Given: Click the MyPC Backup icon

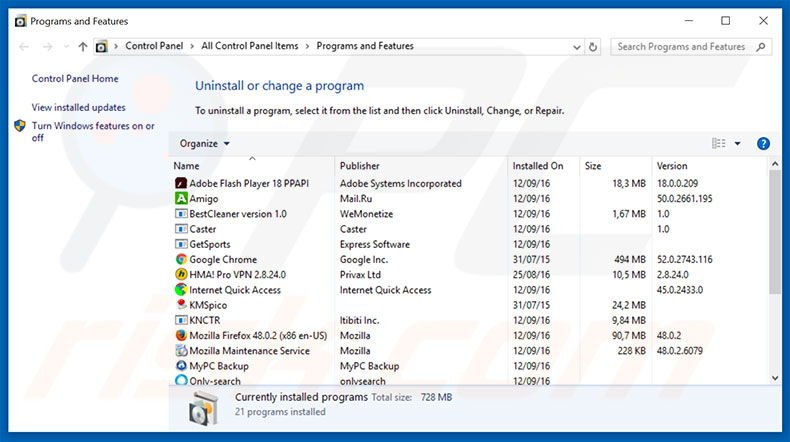Looking at the screenshot, I should click(181, 365).
